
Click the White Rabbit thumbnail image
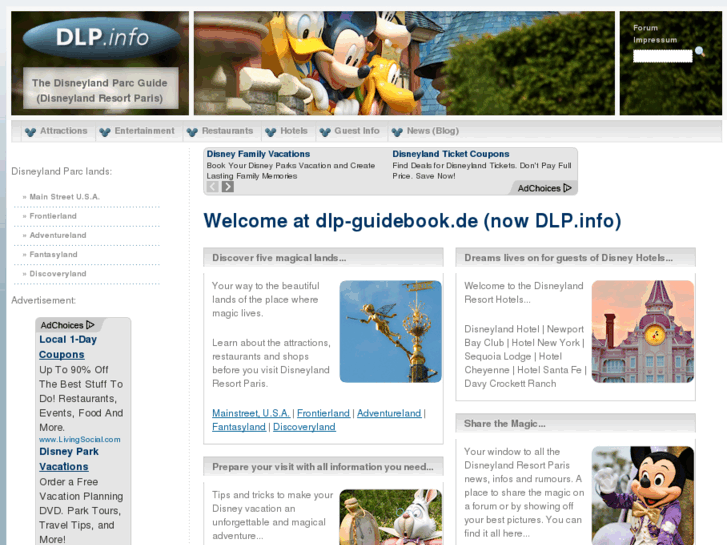coord(390,517)
